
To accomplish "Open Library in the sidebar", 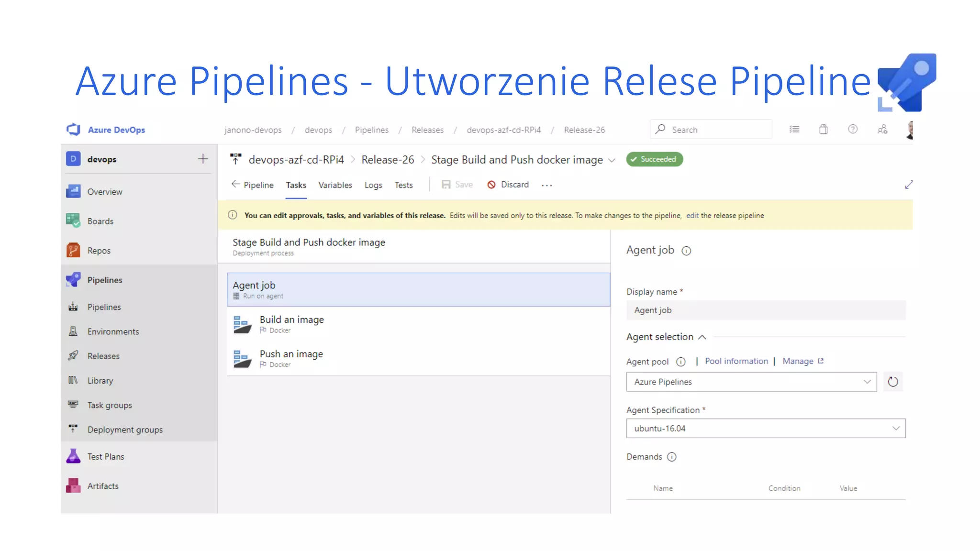I will coord(100,381).
